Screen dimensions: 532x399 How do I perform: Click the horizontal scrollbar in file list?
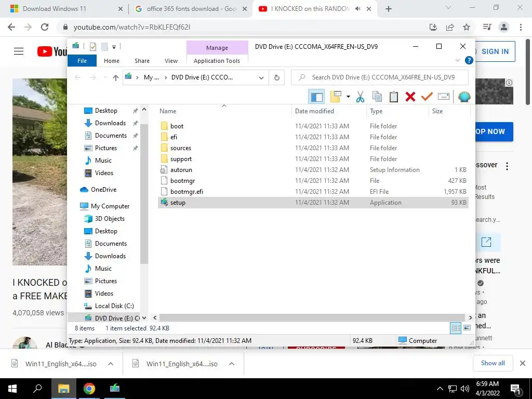pos(312,318)
